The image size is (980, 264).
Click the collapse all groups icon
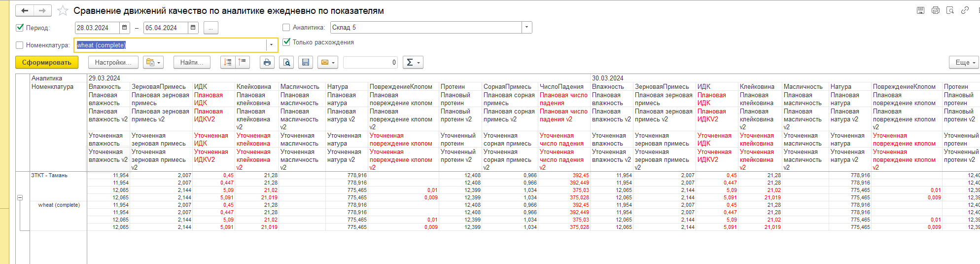point(243,62)
